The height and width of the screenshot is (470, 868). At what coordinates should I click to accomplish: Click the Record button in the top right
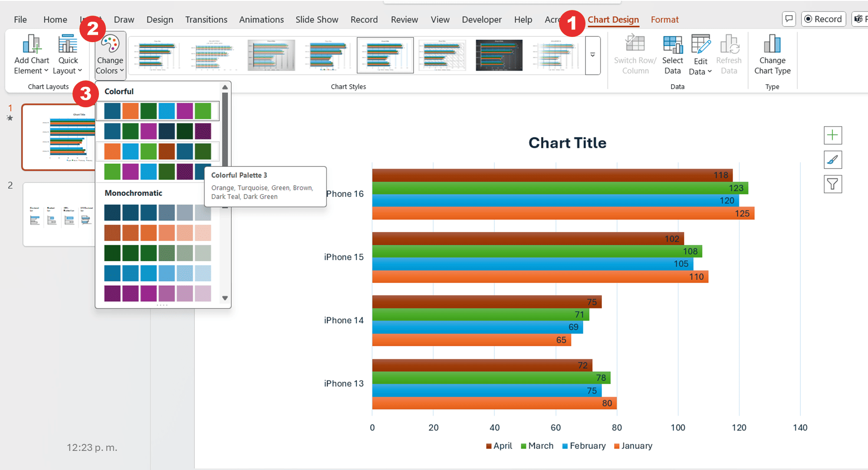pos(823,19)
